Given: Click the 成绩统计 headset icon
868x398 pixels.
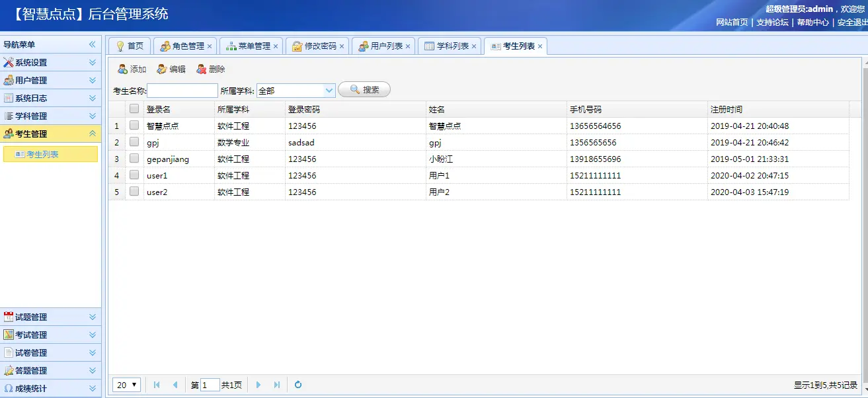Looking at the screenshot, I should pos(9,389).
